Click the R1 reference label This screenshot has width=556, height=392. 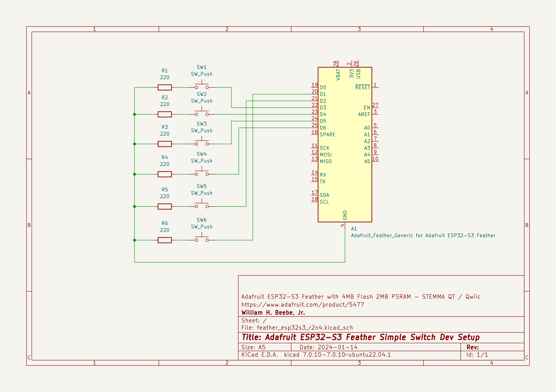pyautogui.click(x=165, y=71)
